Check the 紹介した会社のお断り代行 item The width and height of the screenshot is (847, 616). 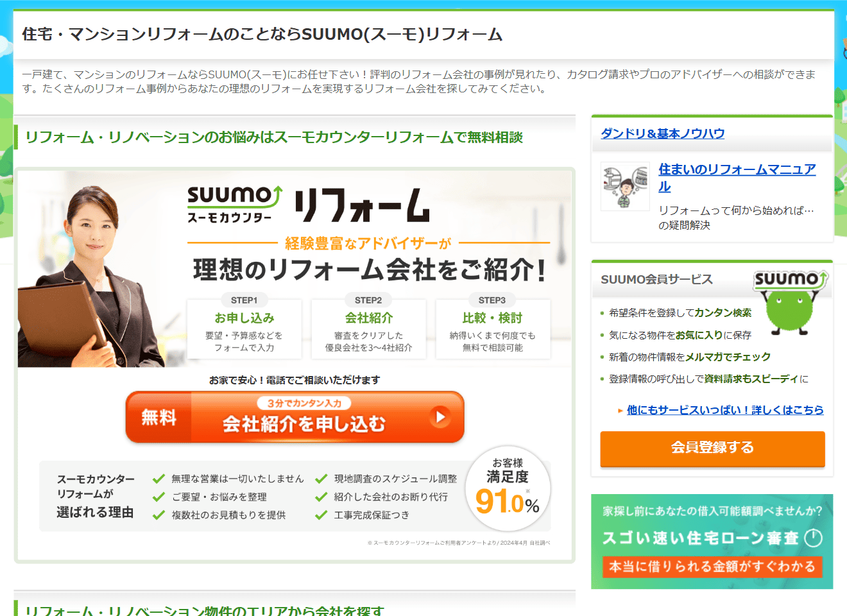pyautogui.click(x=321, y=497)
